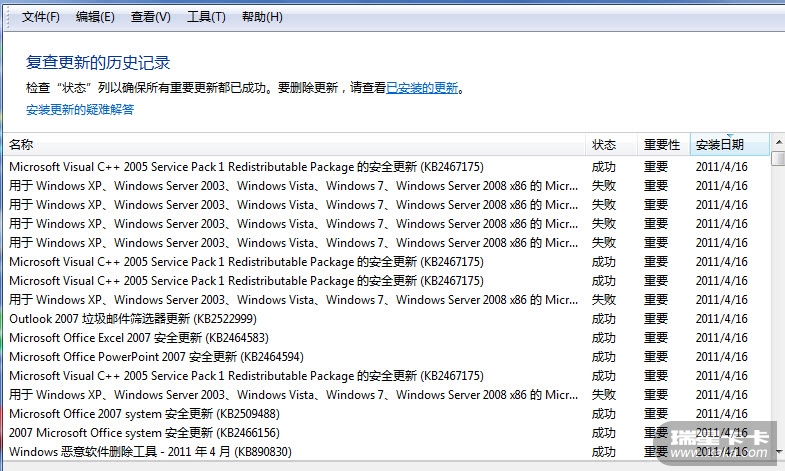
Task: Click the 2011/4/16 date in the Outlook 2007 row
Action: click(721, 319)
